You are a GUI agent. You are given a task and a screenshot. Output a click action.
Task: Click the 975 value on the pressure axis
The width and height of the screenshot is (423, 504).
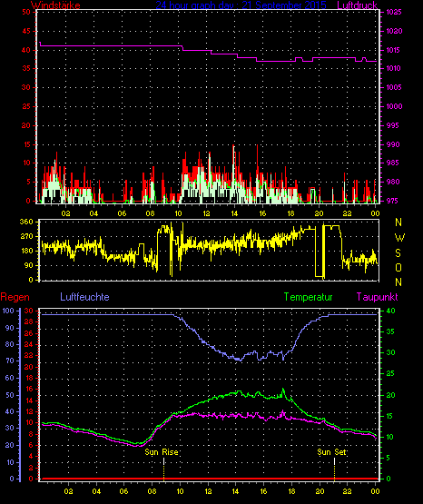[x=393, y=201]
